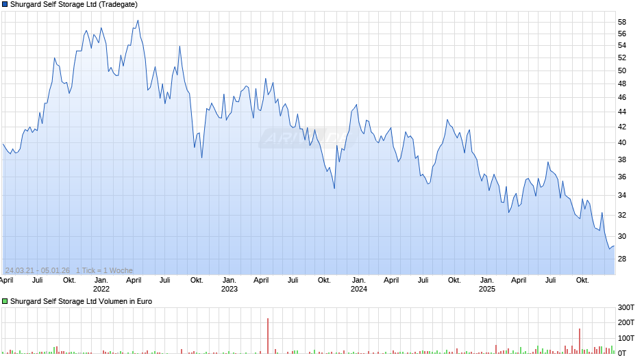The width and height of the screenshot is (644, 360).
Task: Click the 300T volume axis label
Action: pos(626,307)
